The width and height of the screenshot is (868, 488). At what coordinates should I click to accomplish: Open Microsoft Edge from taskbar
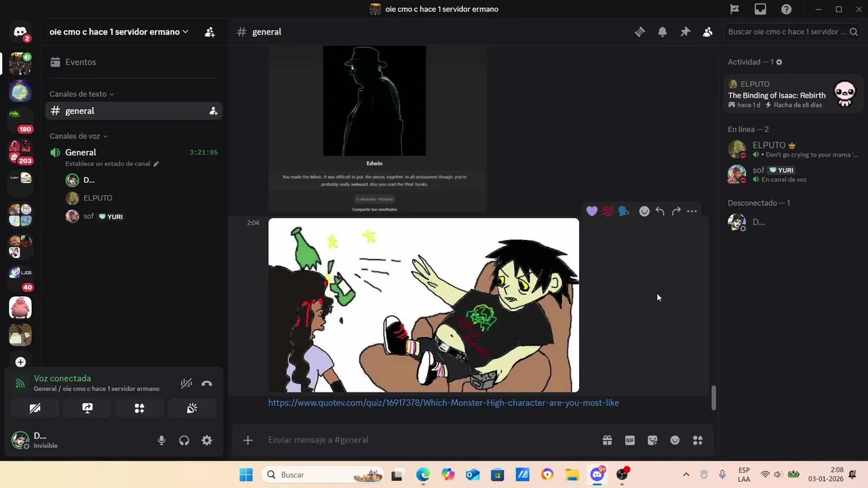pos(422,474)
